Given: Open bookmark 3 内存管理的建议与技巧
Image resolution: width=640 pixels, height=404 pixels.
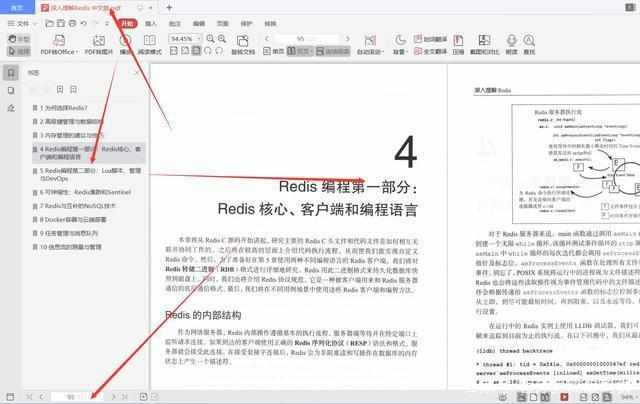Looking at the screenshot, I should click(68, 135).
